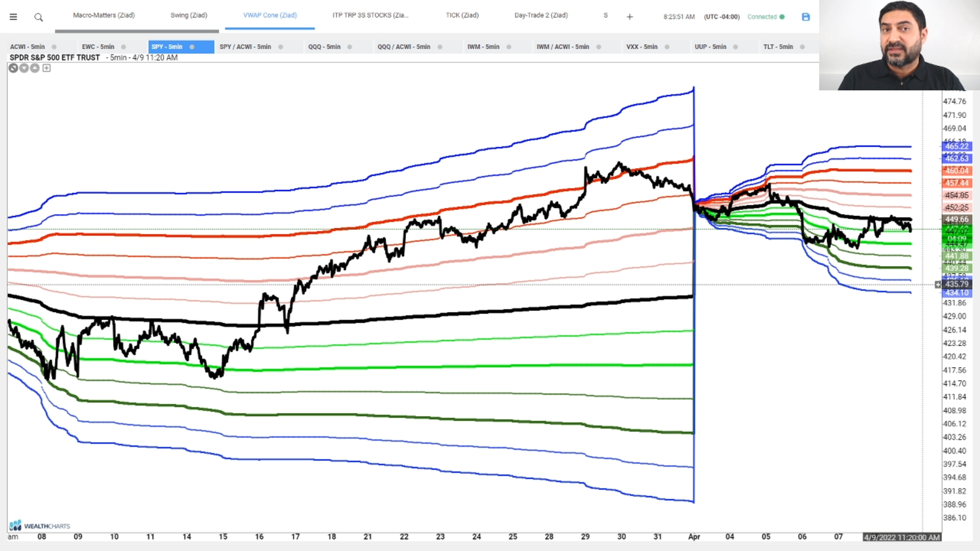This screenshot has height=551, width=980.
Task: Click the dot on UUP - 5min tab
Action: tap(736, 47)
